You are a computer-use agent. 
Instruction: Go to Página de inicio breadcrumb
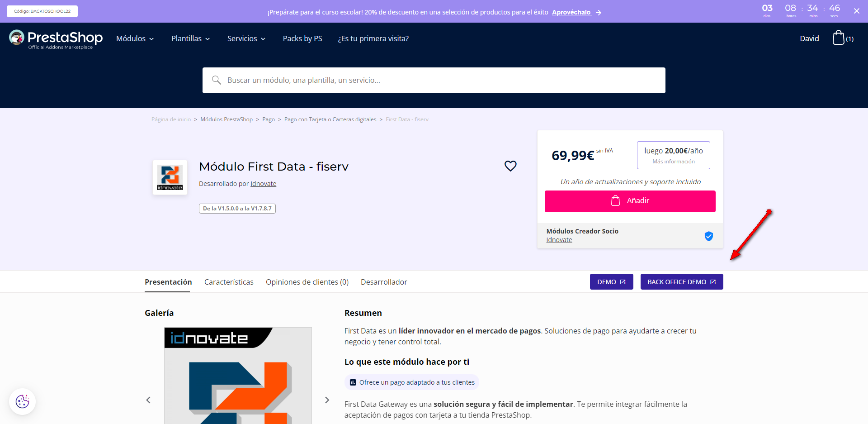[171, 119]
